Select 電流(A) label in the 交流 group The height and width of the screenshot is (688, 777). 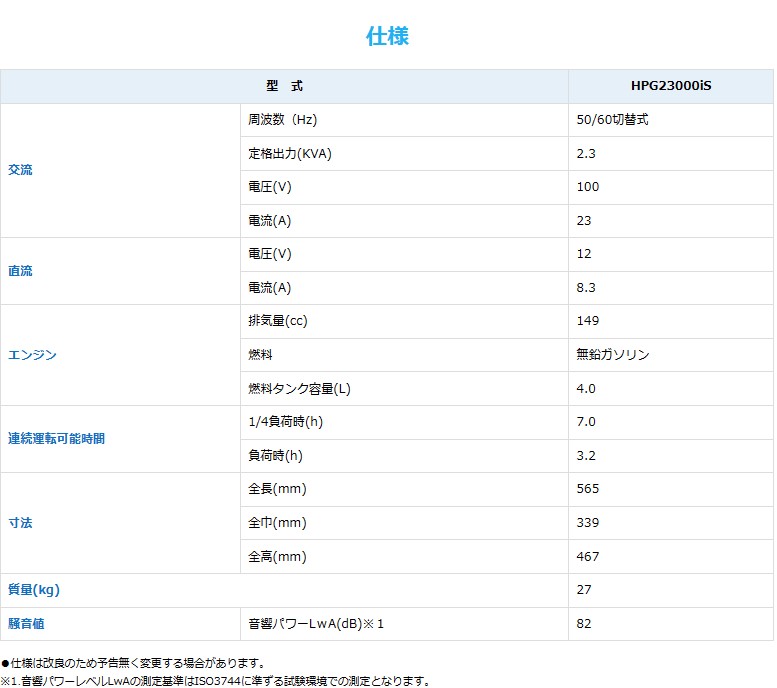pyautogui.click(x=270, y=221)
